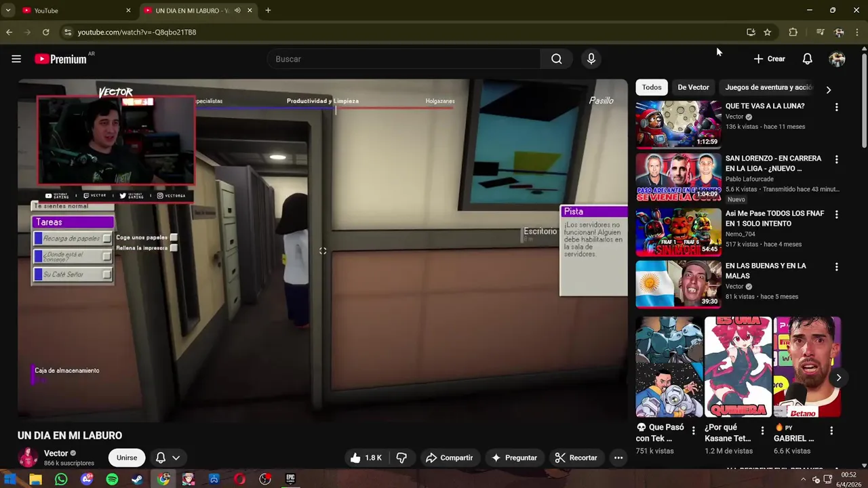Open options for Que Pasó con Tek short
868x488 pixels.
click(693, 430)
